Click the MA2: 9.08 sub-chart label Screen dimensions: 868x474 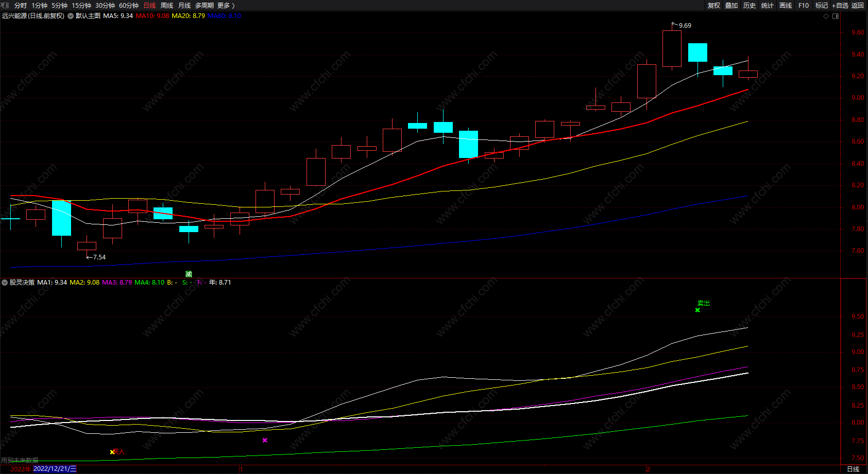84,283
